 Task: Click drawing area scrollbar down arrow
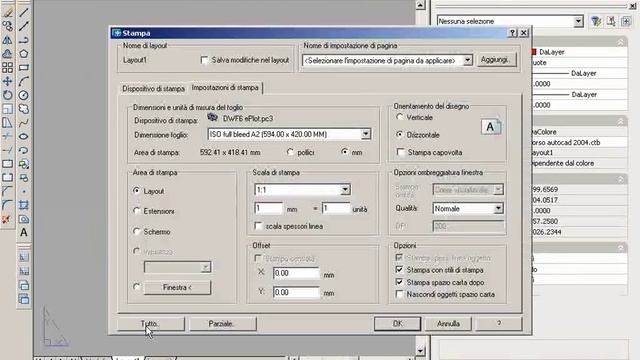420,351
